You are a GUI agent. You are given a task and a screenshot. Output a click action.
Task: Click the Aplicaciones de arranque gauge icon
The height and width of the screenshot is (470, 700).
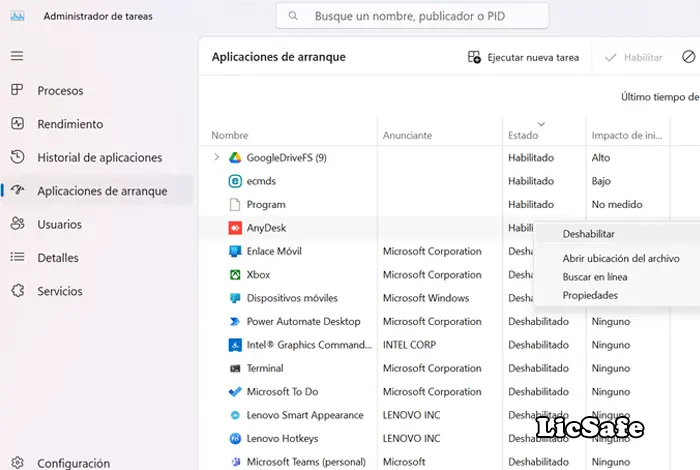click(17, 190)
